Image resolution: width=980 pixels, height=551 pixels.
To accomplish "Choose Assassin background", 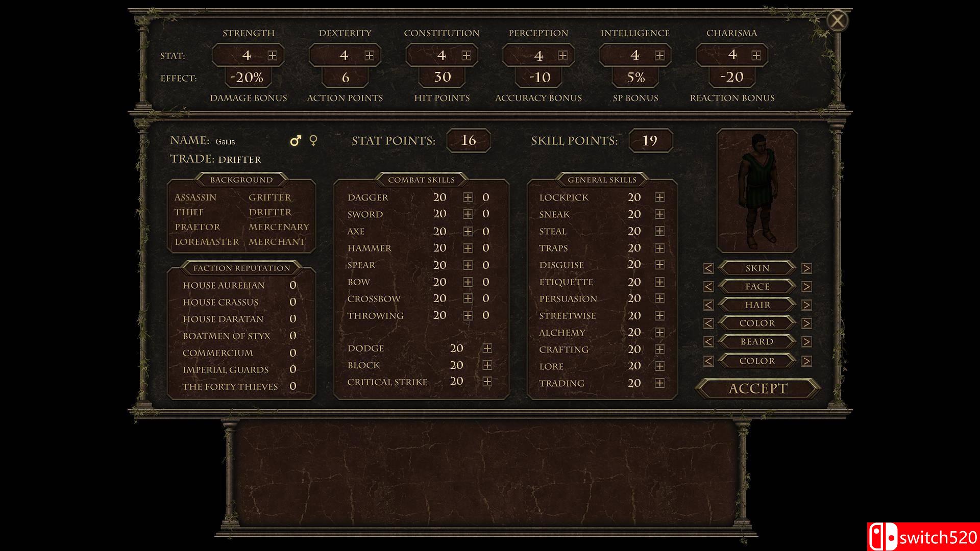I will pyautogui.click(x=195, y=197).
